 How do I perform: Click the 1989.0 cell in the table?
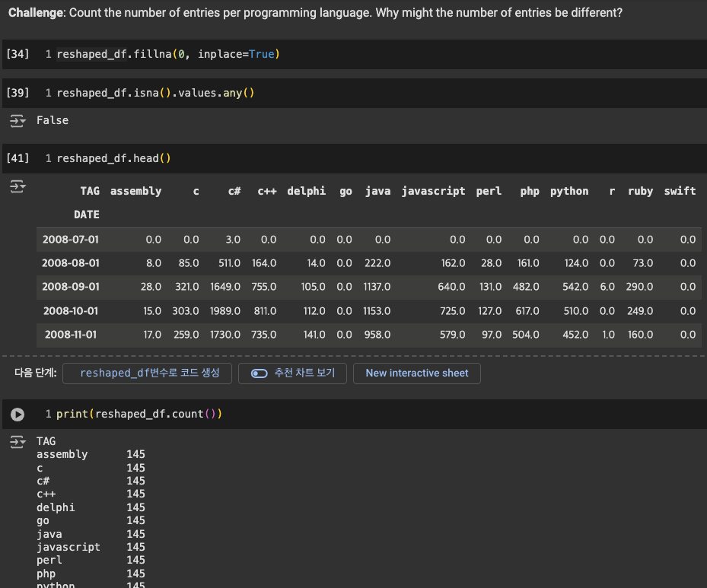[x=225, y=311]
